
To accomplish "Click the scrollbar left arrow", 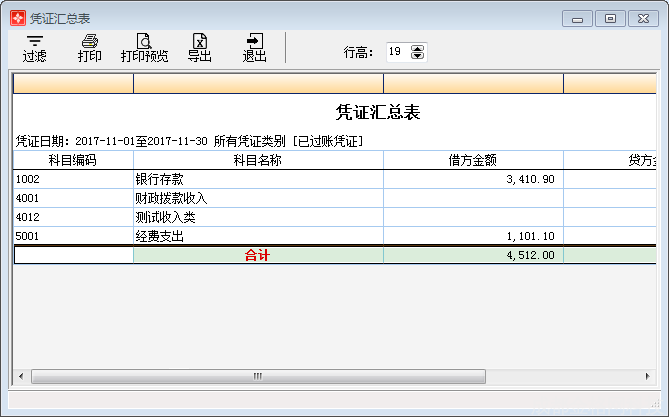I will (x=21, y=376).
